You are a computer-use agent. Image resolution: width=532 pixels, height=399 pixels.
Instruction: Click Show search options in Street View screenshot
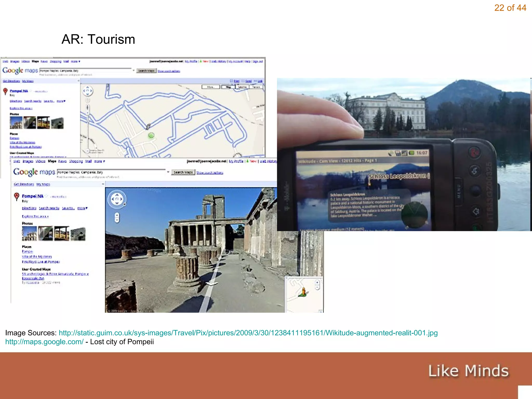point(210,173)
